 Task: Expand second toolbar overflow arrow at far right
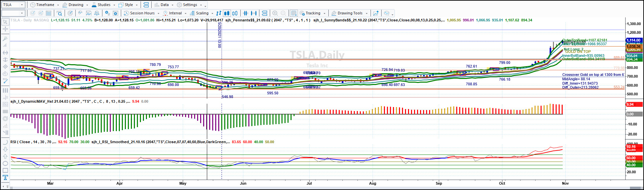tap(392, 14)
